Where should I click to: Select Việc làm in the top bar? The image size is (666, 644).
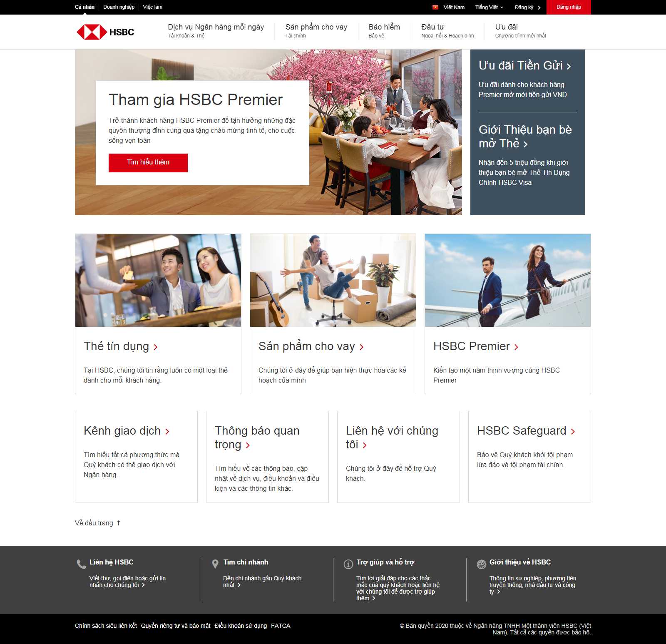pyautogui.click(x=152, y=7)
